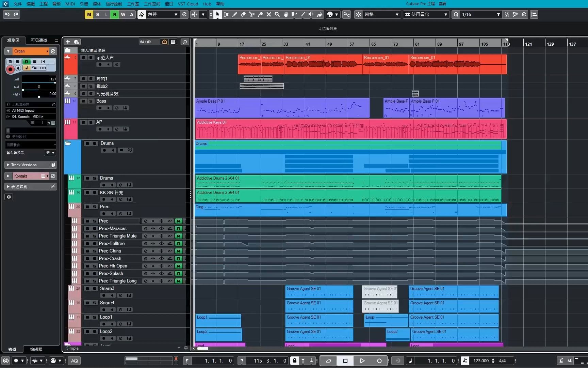Open the 输入转换器 dropdown
The height and width of the screenshot is (368, 588).
click(50, 153)
